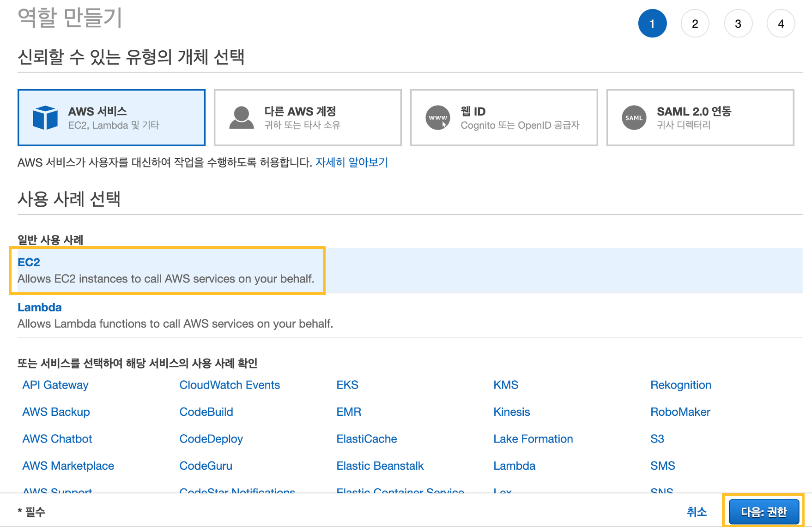Choose Kinesis service
This screenshot has width=812, height=527.
point(512,412)
